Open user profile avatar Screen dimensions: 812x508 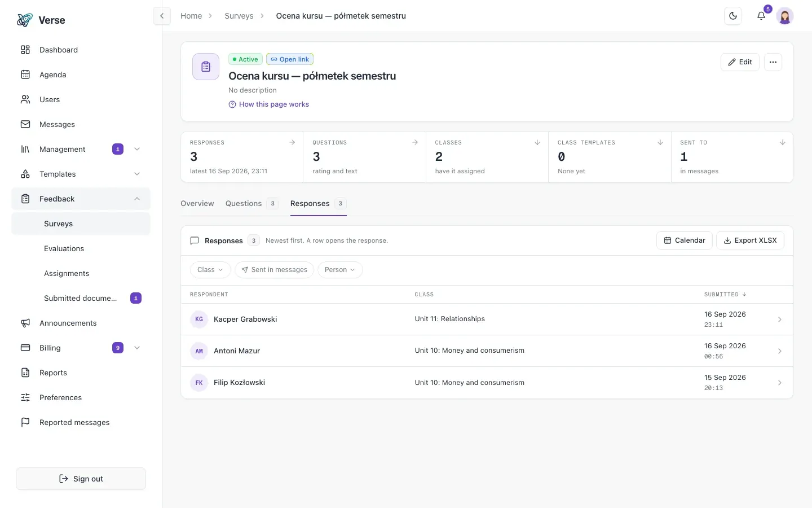[785, 16]
